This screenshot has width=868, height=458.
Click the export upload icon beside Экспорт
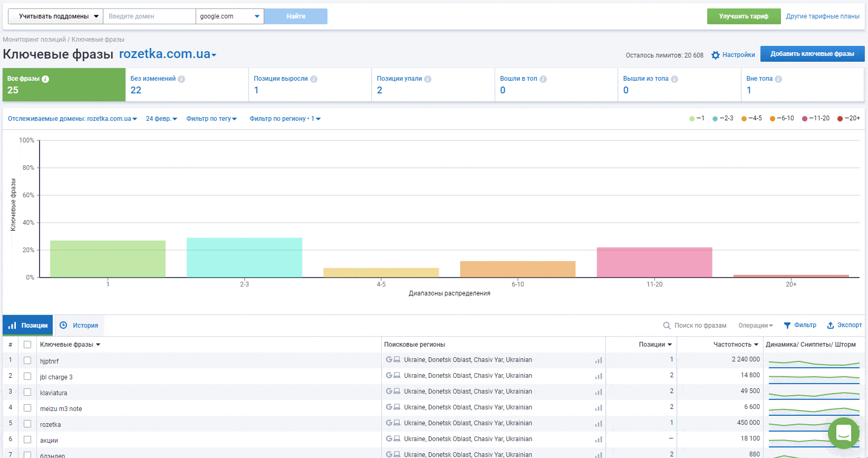tap(831, 326)
